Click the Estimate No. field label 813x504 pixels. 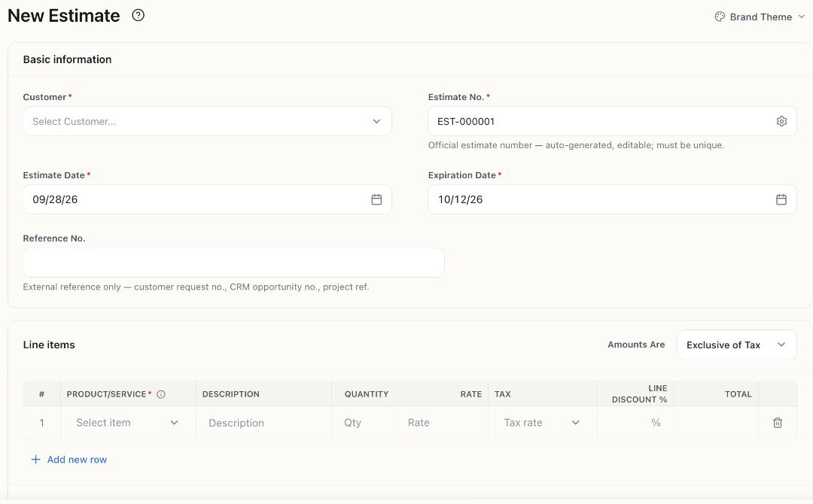pyautogui.click(x=455, y=97)
